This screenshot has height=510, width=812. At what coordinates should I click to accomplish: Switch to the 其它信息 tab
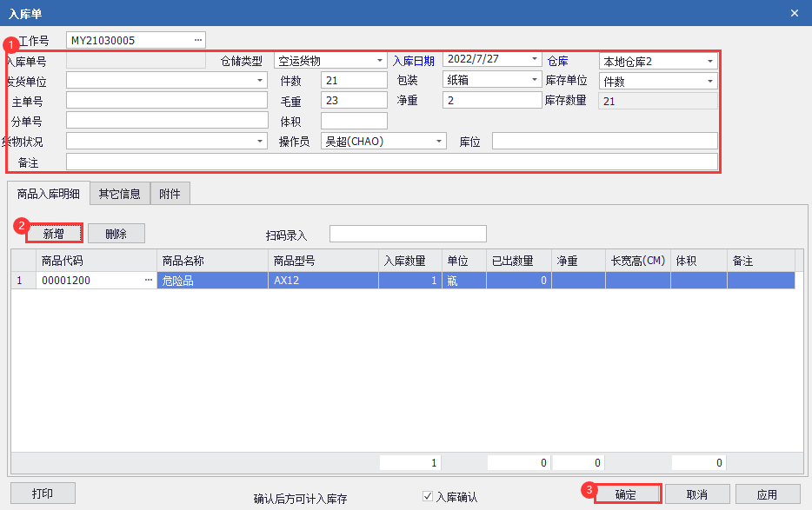click(119, 194)
